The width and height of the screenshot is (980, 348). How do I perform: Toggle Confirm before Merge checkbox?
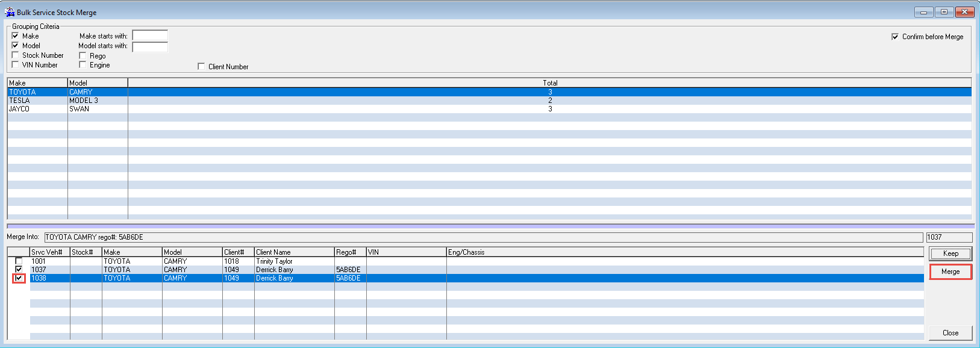[x=895, y=37]
